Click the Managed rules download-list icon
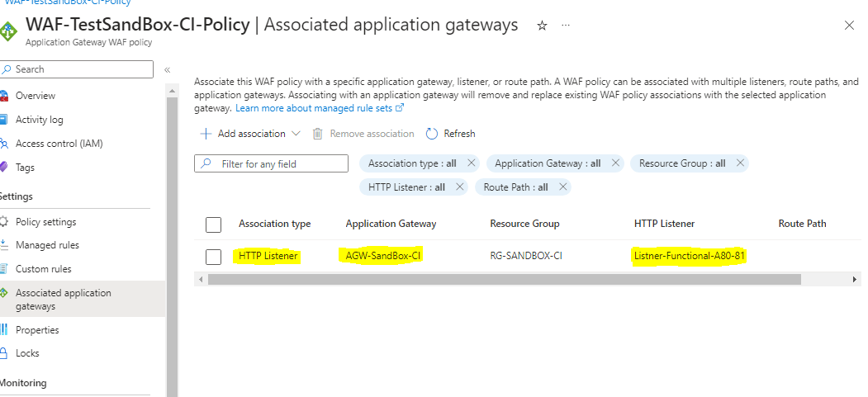Viewport: 868px width, 397px height. click(x=4, y=245)
